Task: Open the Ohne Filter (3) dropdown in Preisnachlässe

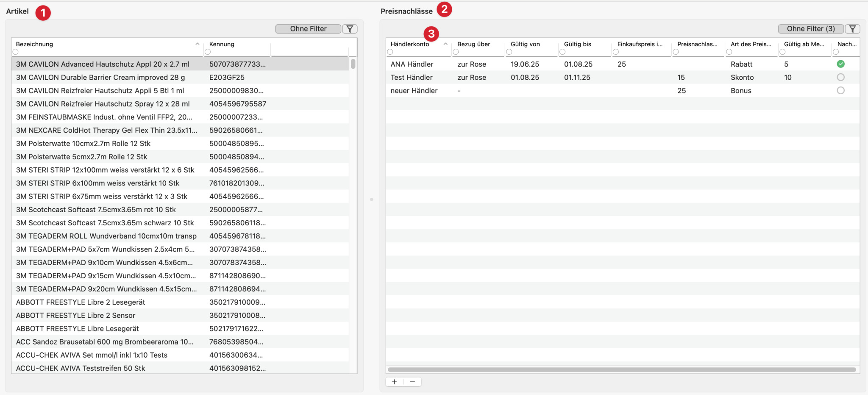Action: click(x=811, y=29)
